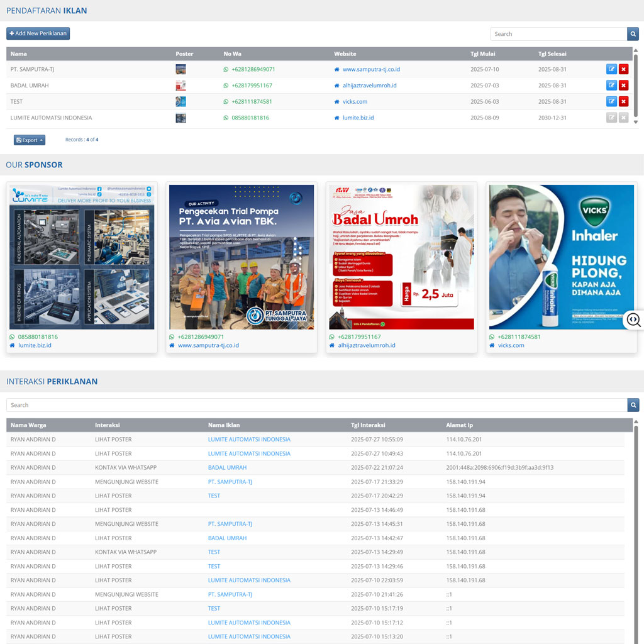Sort table by Tgl Selesai column header
Screen dimensions: 644x644
coord(552,54)
